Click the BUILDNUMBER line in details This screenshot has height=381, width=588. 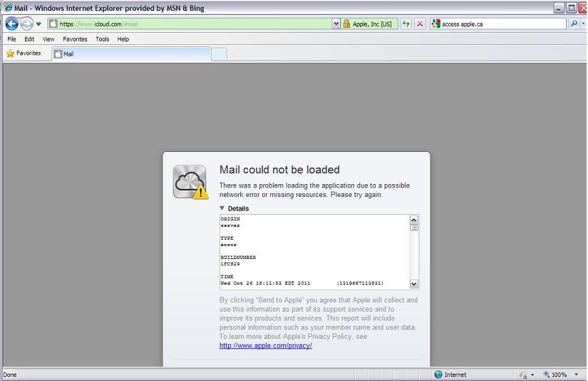(238, 258)
